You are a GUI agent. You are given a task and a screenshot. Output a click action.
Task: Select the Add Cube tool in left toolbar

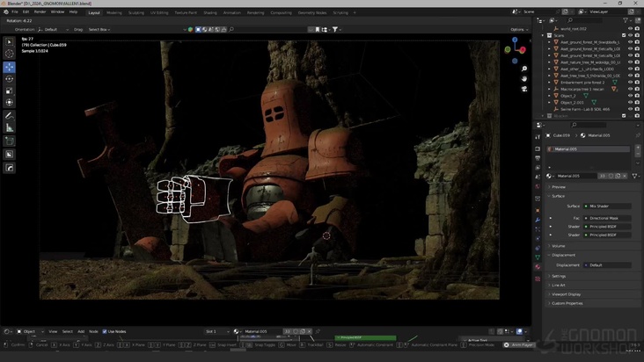[x=10, y=141]
